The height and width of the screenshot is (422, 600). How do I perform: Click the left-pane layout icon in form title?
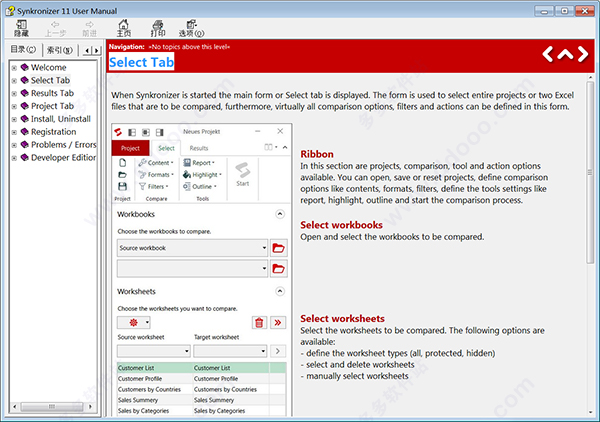point(132,132)
